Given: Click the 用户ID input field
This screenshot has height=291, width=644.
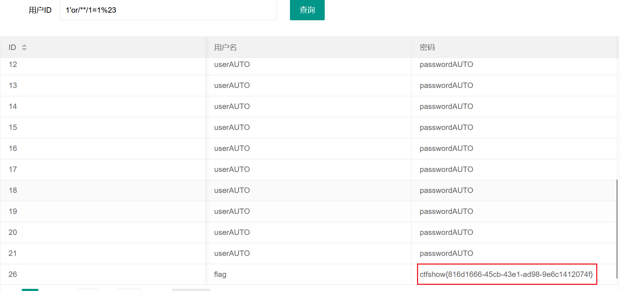Looking at the screenshot, I should 168,10.
